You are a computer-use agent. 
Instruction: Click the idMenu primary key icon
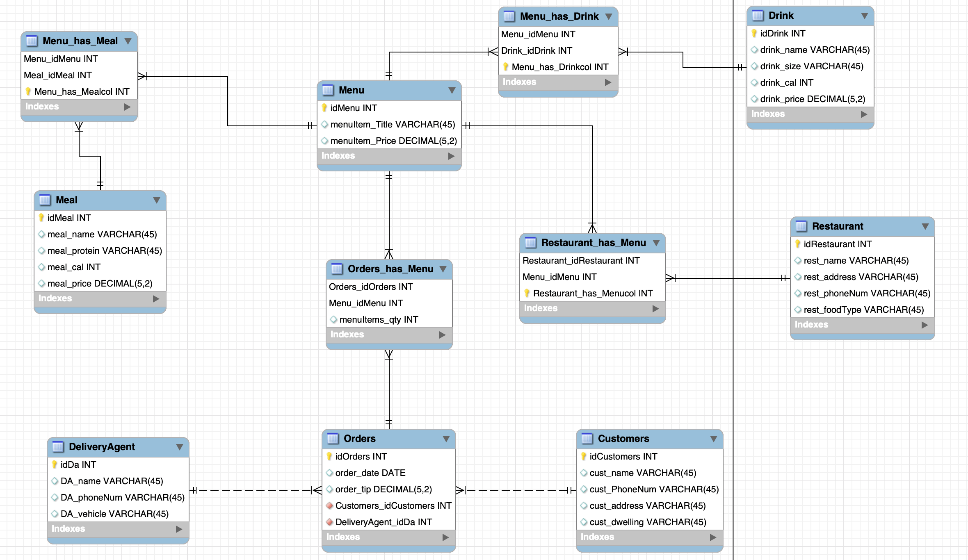pyautogui.click(x=324, y=108)
